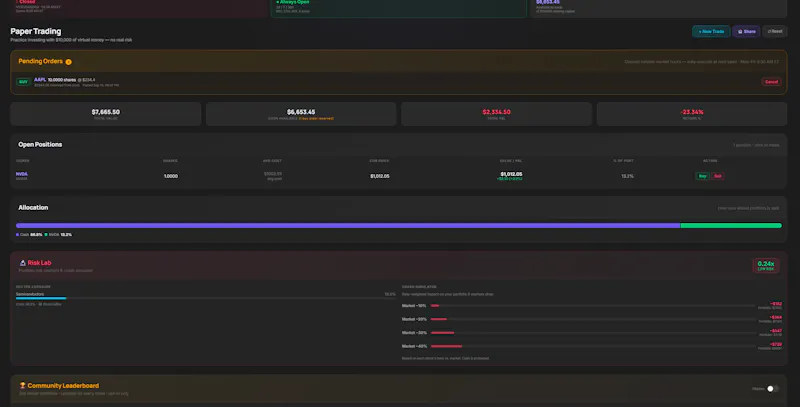Click the Buy button for NVDA
Viewport: 800px width, 407px height.
[x=702, y=176]
